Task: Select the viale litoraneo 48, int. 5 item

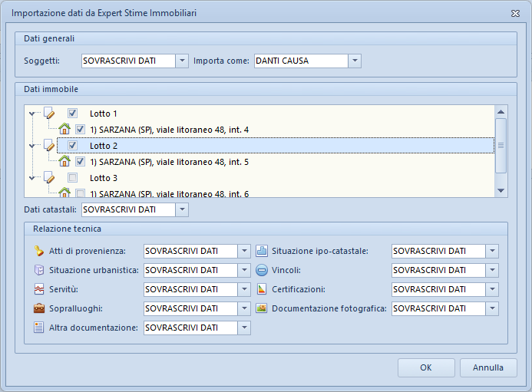Action: [169, 162]
